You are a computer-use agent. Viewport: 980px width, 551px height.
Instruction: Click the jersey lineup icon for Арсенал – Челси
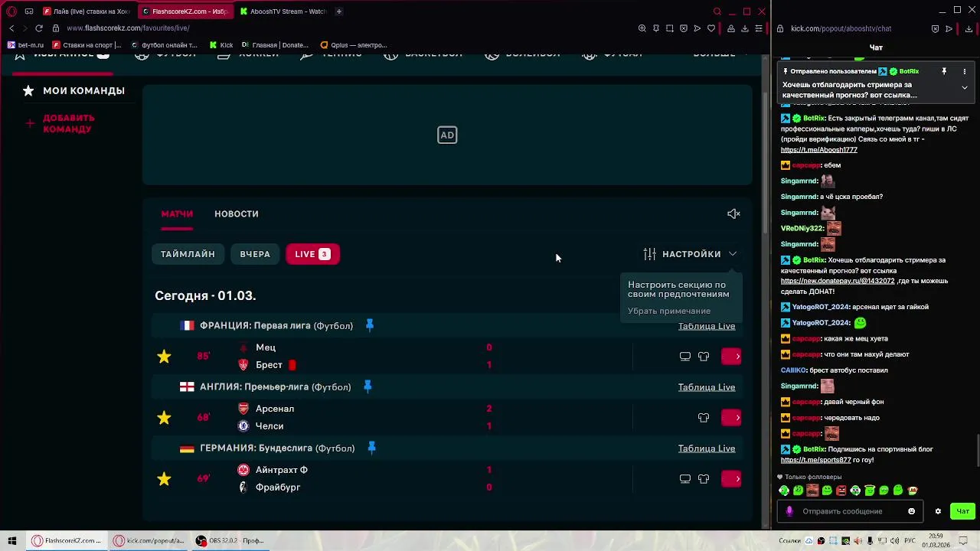coord(704,418)
